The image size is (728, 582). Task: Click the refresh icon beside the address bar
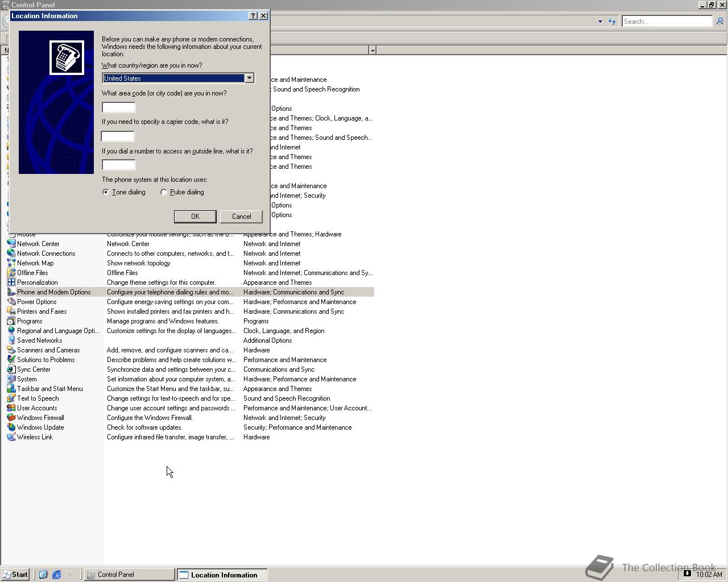(x=612, y=21)
